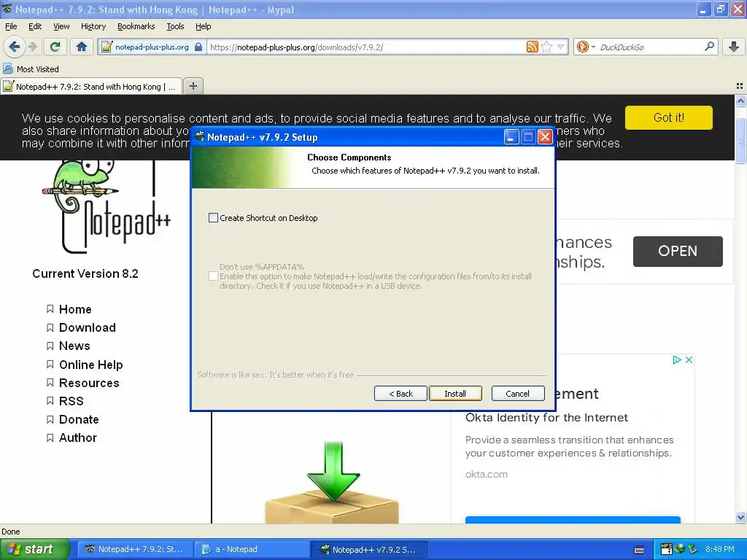The width and height of the screenshot is (747, 560).
Task: Open the Online Help sidebar link
Action: [90, 365]
